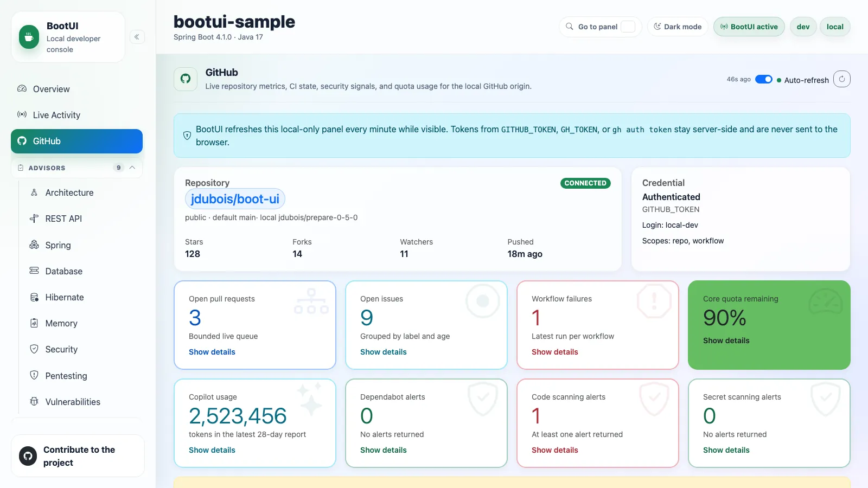
Task: Open the Overview panel
Action: point(76,89)
